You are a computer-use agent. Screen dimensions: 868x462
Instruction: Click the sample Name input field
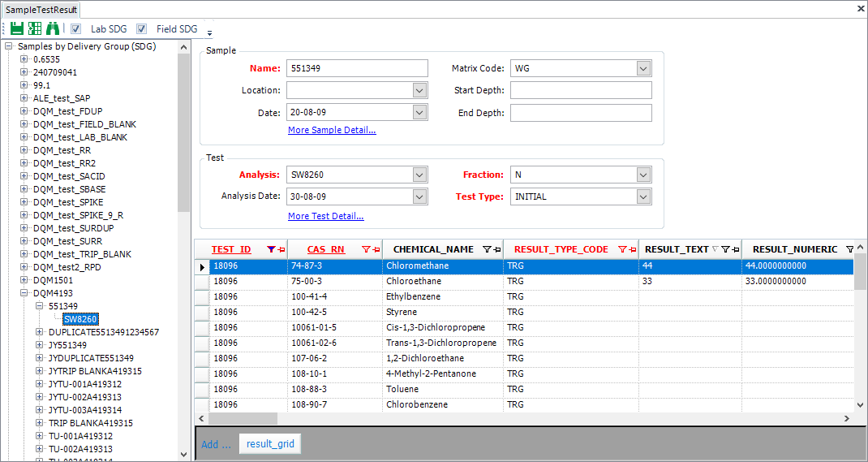[357, 68]
